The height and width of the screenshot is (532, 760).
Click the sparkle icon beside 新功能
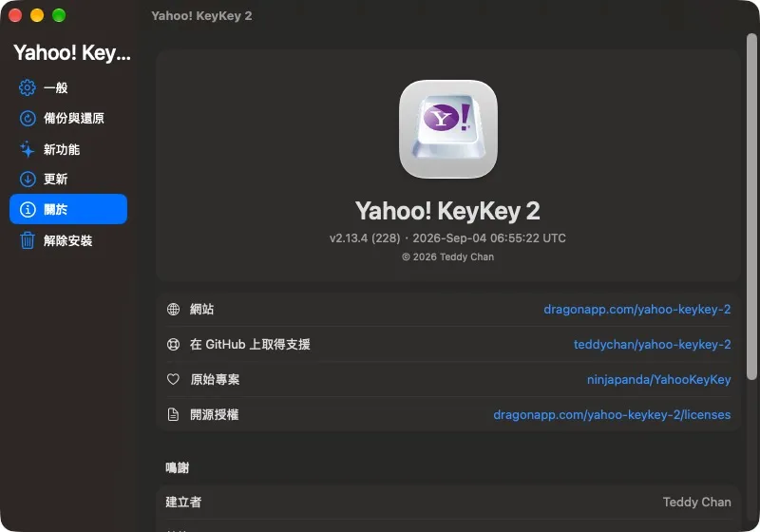pyautogui.click(x=28, y=149)
